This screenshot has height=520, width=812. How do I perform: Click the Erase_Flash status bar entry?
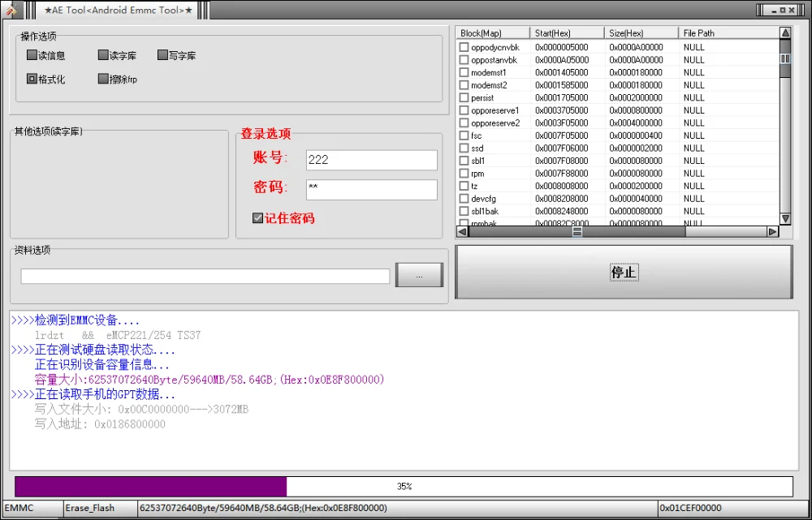(x=99, y=508)
